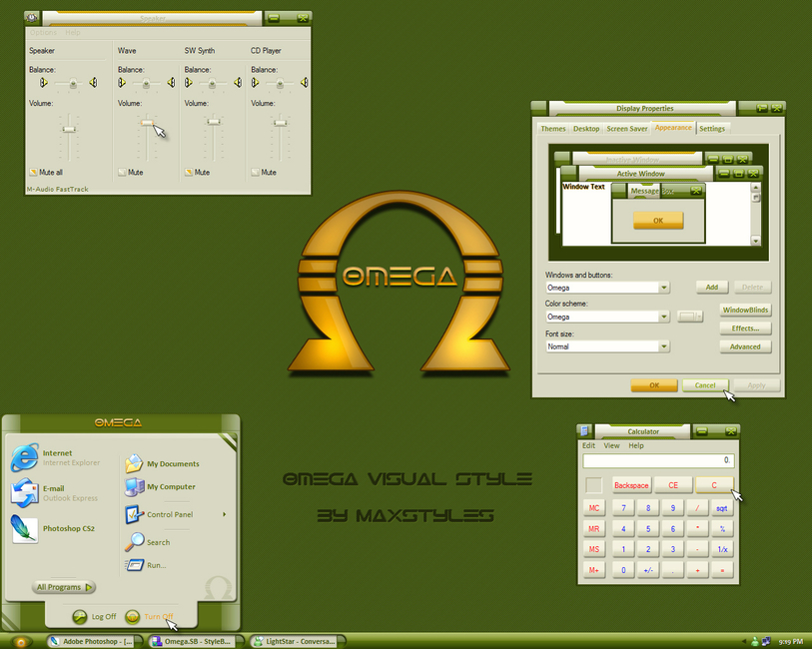Open Calculator Edit menu
812x649 pixels.
(x=589, y=445)
